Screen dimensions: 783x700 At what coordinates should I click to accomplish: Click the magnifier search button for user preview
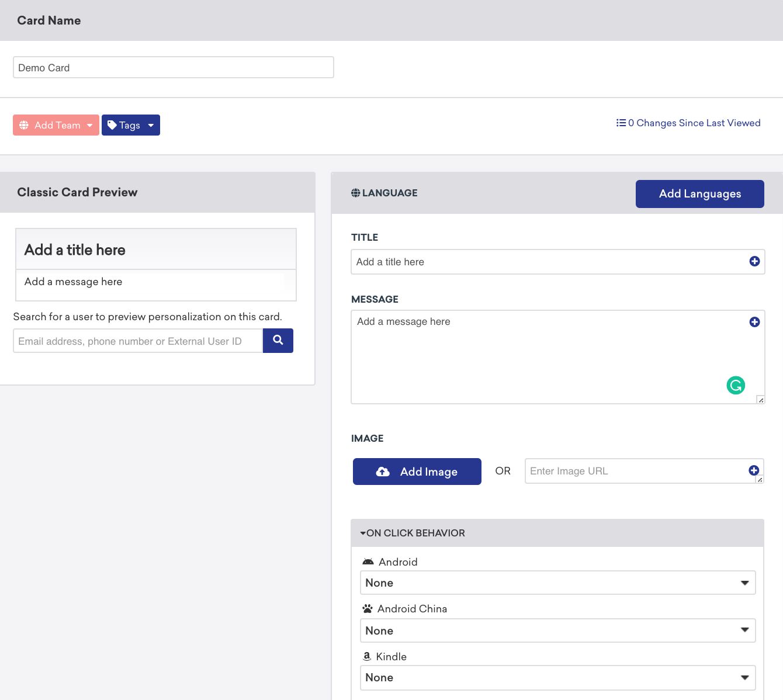coord(278,341)
